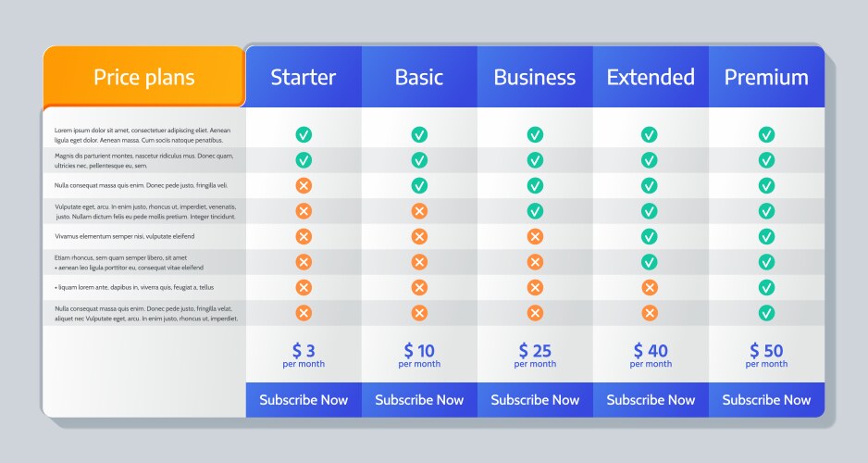Click Business's green checkmark in fourth row
The width and height of the screenshot is (868, 463).
535,211
